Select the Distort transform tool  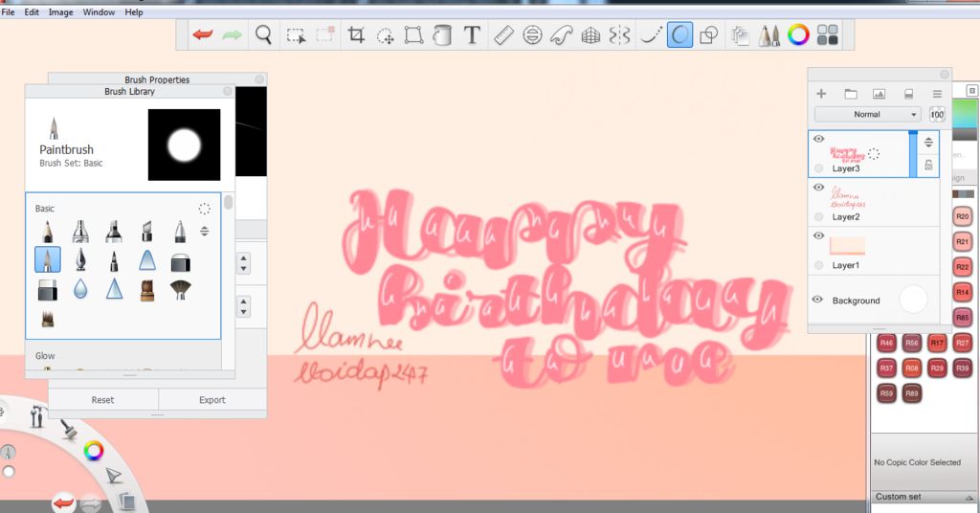(x=413, y=35)
